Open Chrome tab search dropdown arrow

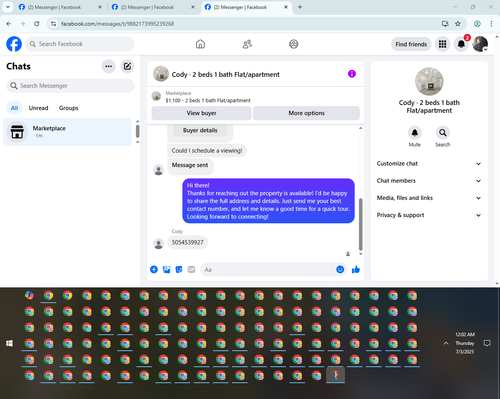pos(7,7)
